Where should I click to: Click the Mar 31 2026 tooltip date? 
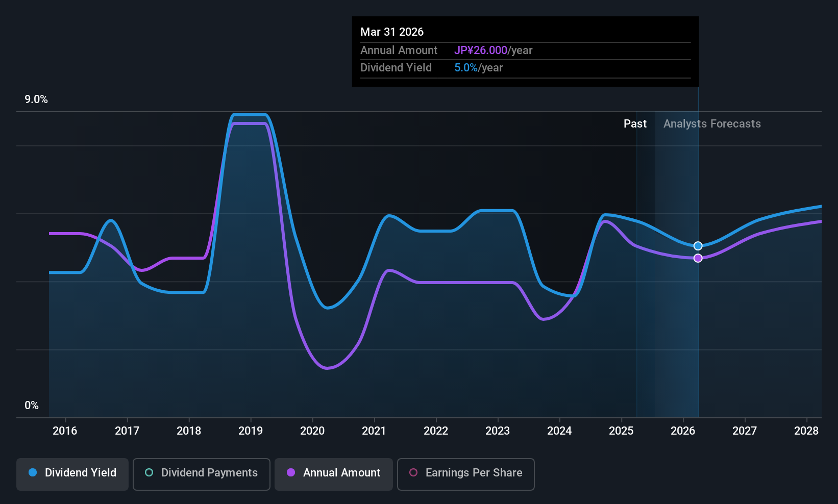392,32
